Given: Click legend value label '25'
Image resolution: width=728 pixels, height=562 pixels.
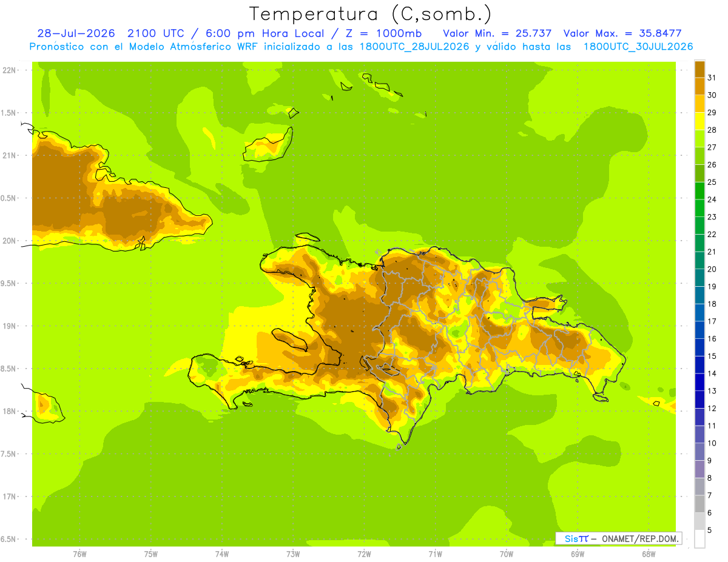Looking at the screenshot, I should (712, 182).
